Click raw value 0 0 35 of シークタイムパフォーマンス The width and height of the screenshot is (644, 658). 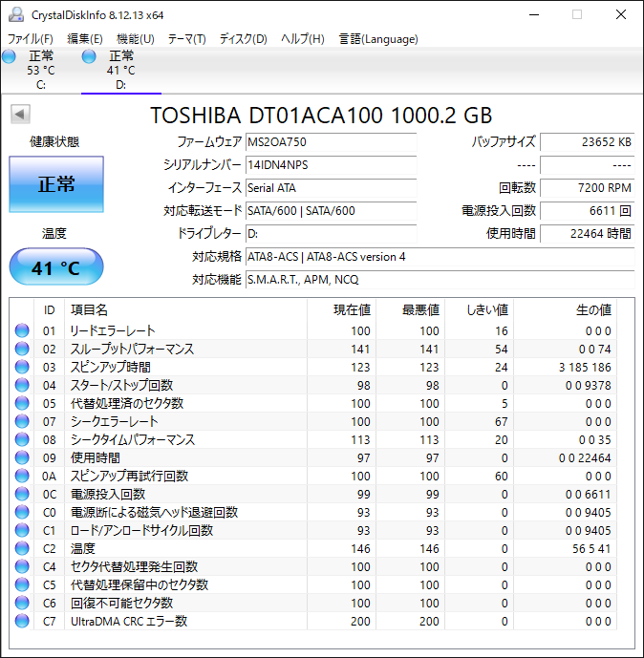click(595, 440)
